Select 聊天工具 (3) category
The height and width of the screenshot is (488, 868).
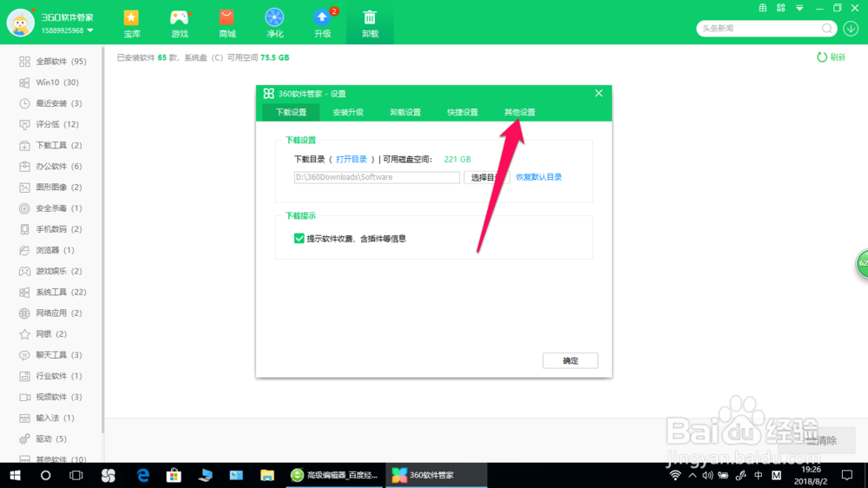coord(50,355)
